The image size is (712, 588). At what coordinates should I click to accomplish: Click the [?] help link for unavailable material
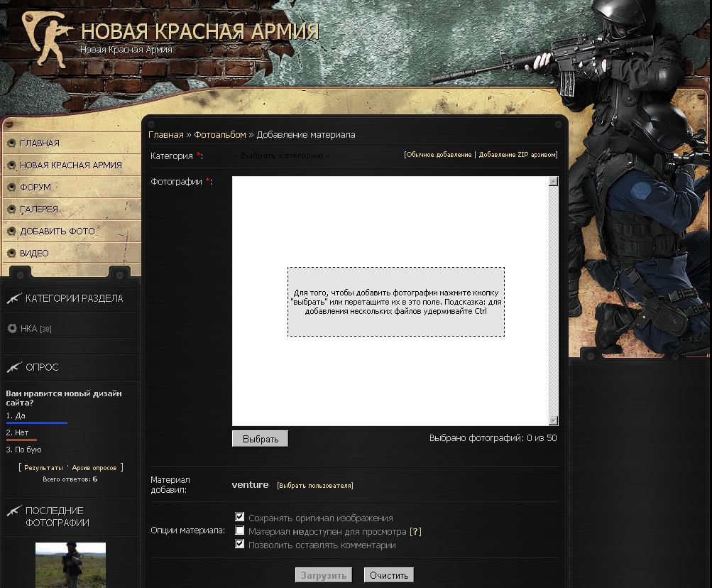point(415,531)
